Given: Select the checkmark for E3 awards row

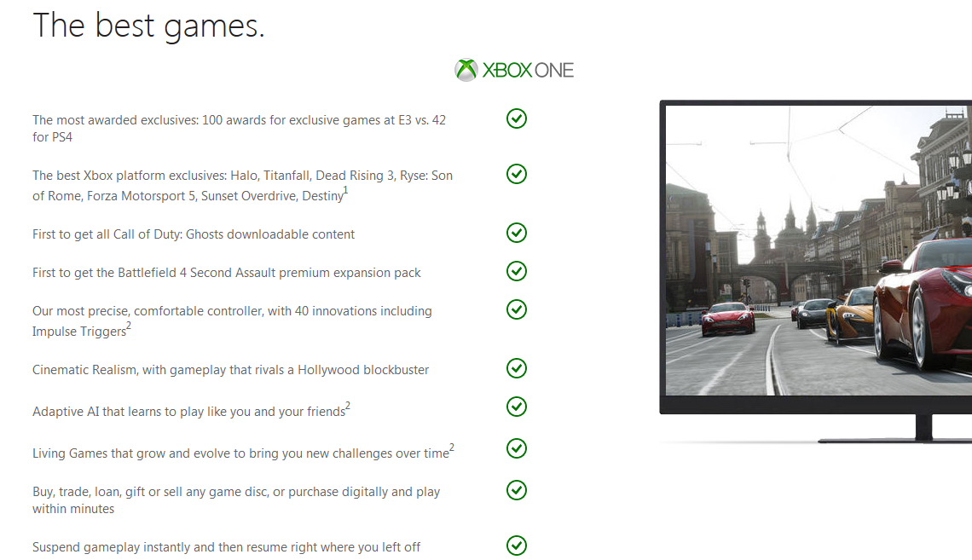Looking at the screenshot, I should [x=517, y=118].
